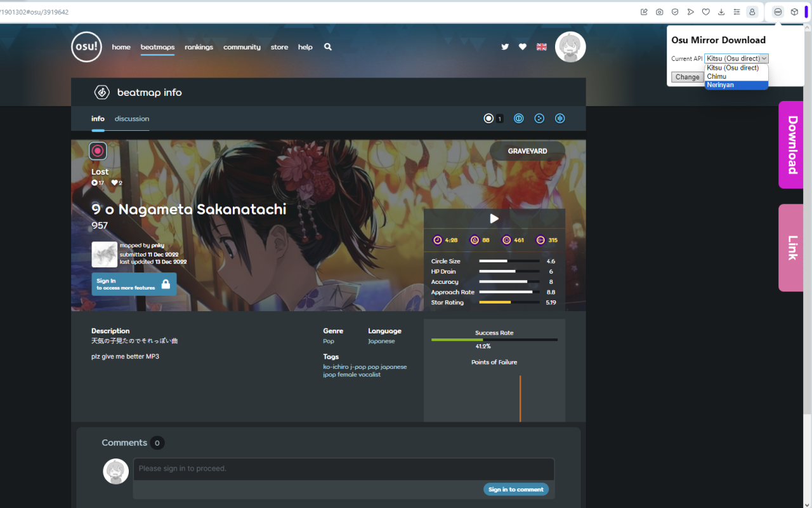This screenshot has height=508, width=812.
Task: Click the osu! logo in the navbar
Action: point(86,46)
